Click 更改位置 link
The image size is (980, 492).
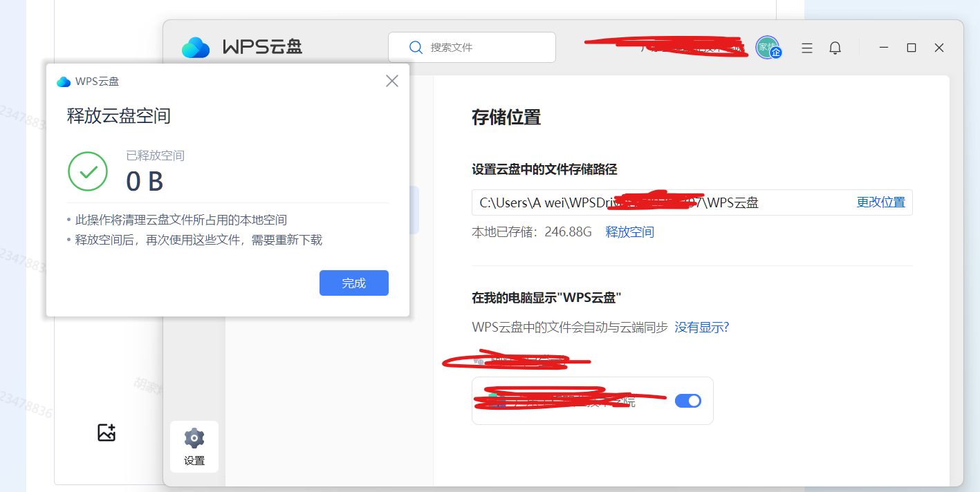881,202
